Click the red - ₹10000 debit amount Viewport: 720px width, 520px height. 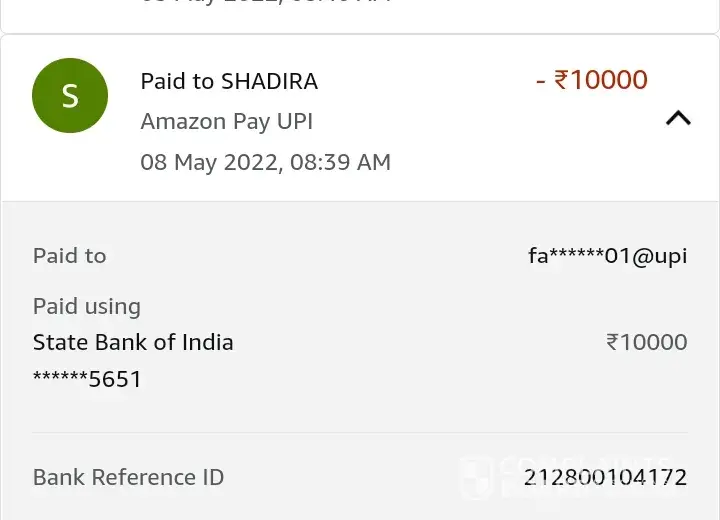coord(592,80)
